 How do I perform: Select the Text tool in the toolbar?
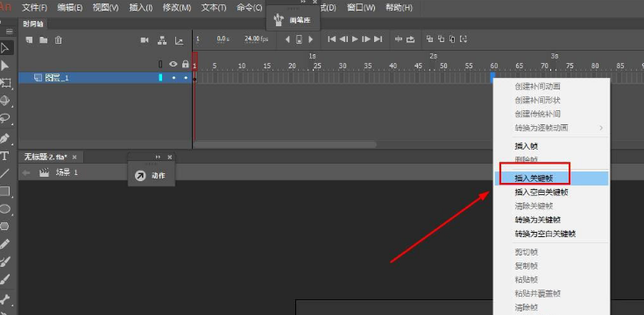4,156
